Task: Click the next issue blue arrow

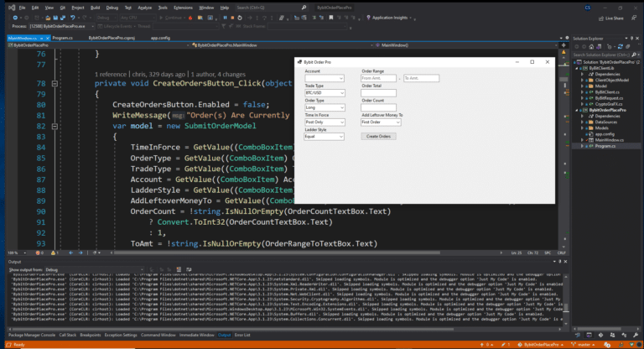Action: point(80,253)
